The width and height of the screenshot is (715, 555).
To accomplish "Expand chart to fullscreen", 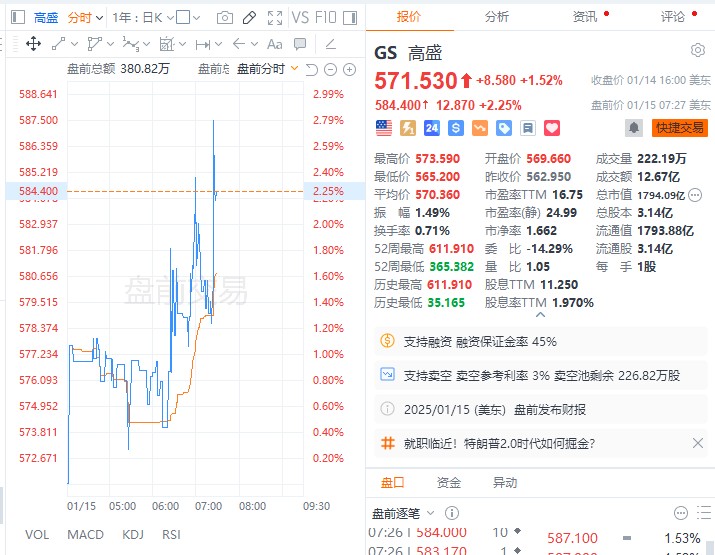I will tap(275, 18).
